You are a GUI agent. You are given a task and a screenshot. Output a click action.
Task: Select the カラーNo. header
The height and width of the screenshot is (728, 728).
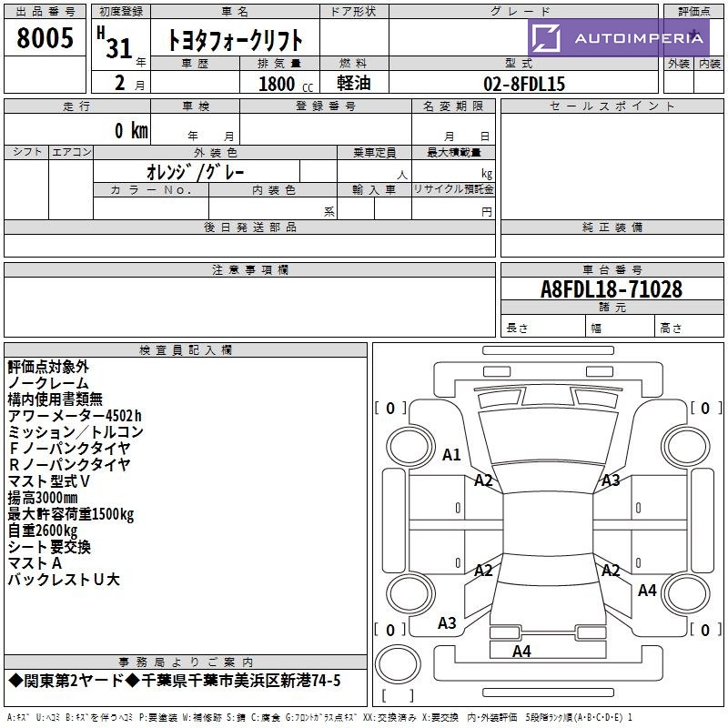click(x=151, y=190)
